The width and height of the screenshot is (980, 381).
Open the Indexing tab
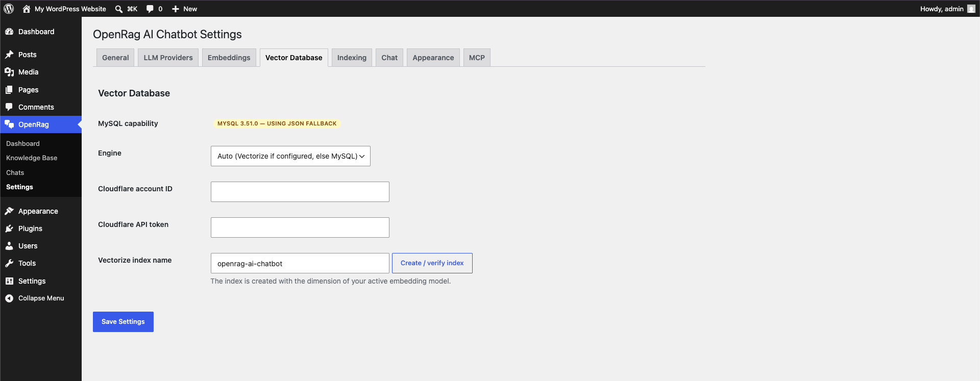[352, 58]
